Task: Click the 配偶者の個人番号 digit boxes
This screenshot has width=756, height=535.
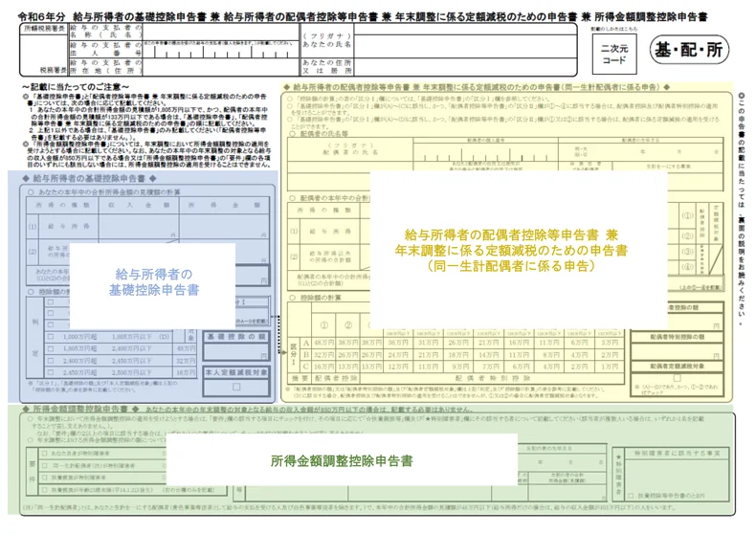Action: point(485,153)
